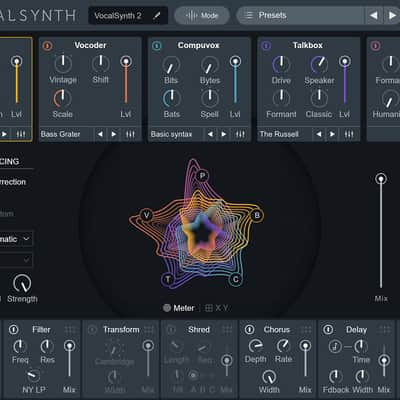This screenshot has height=400, width=400.
Task: Click the Vocoder Shift knob
Action: [100, 63]
